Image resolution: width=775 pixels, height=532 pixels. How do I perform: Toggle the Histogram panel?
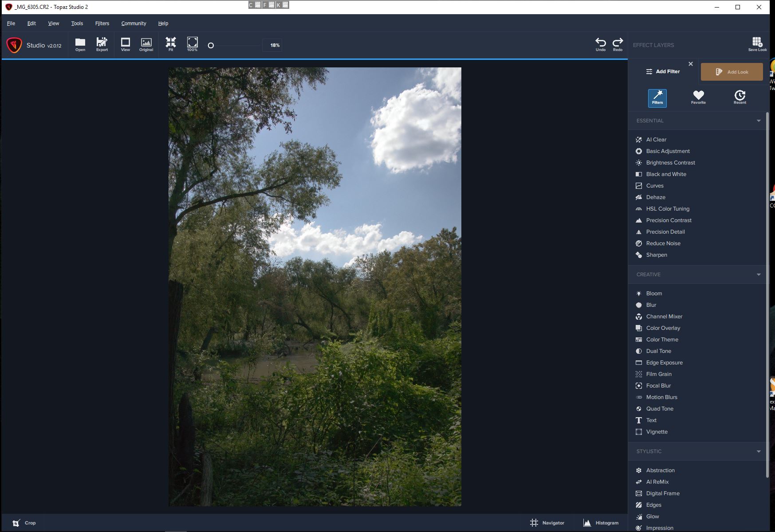601,523
